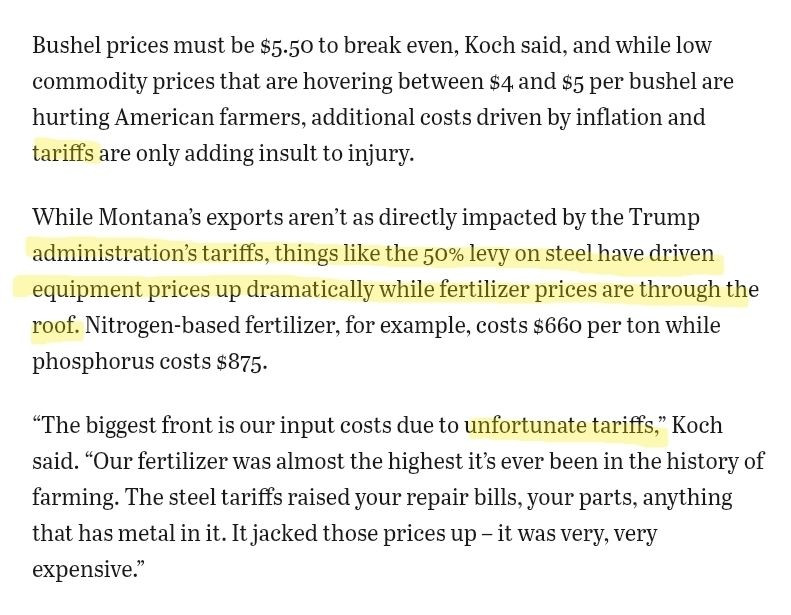Click the highlighted words "administration's tariffs"

click(148, 253)
